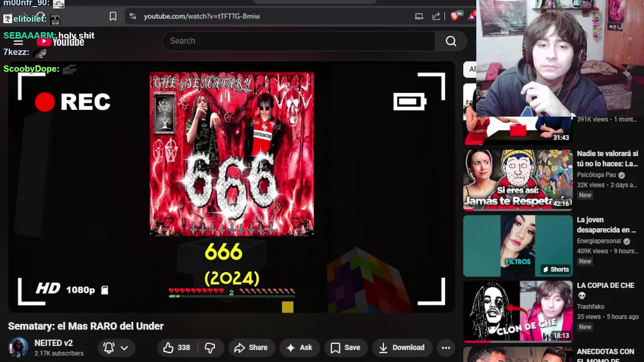Open Brave Shields lion icon

(x=455, y=17)
